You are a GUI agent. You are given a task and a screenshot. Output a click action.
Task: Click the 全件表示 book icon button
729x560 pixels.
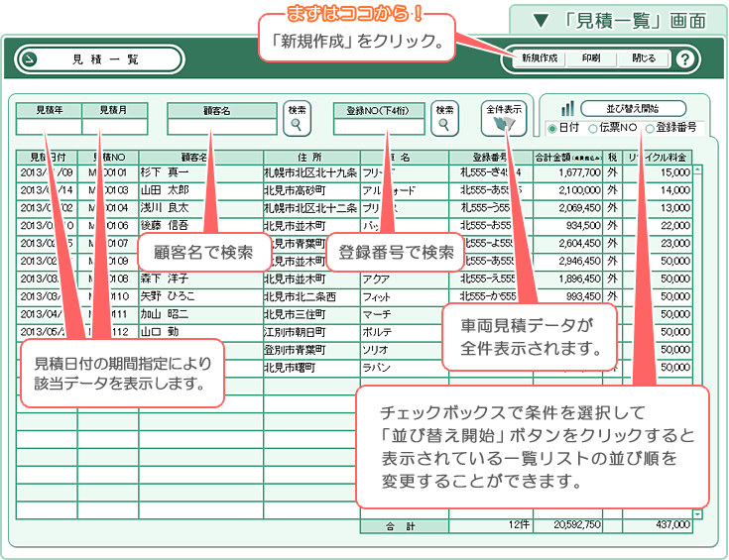[504, 119]
